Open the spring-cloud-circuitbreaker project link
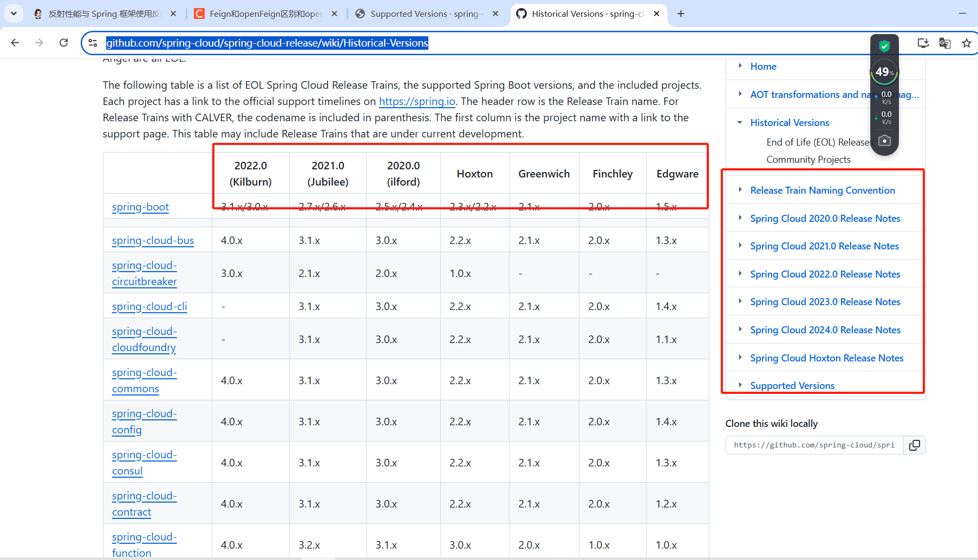 pyautogui.click(x=145, y=273)
